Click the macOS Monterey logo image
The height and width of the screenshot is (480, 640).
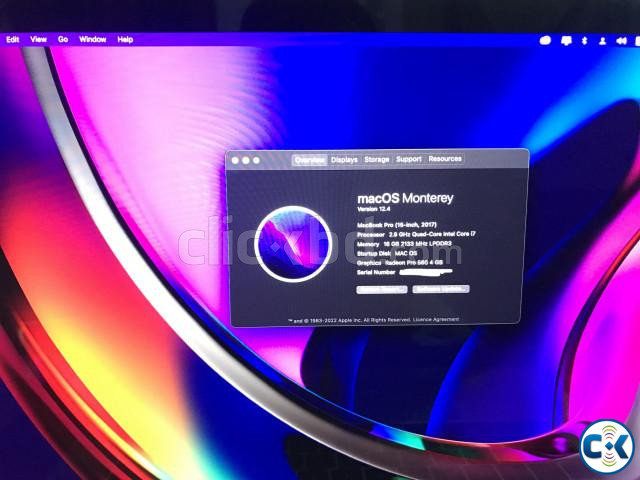tap(293, 244)
